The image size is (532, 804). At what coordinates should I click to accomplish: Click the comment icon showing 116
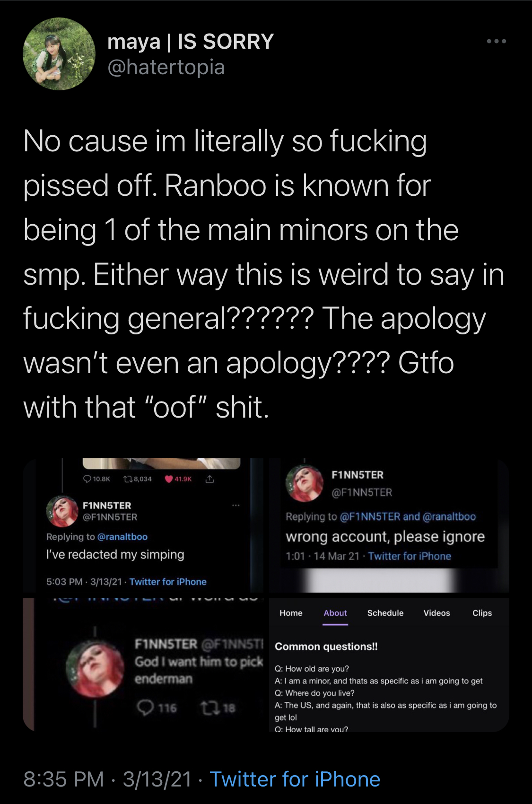click(x=145, y=708)
